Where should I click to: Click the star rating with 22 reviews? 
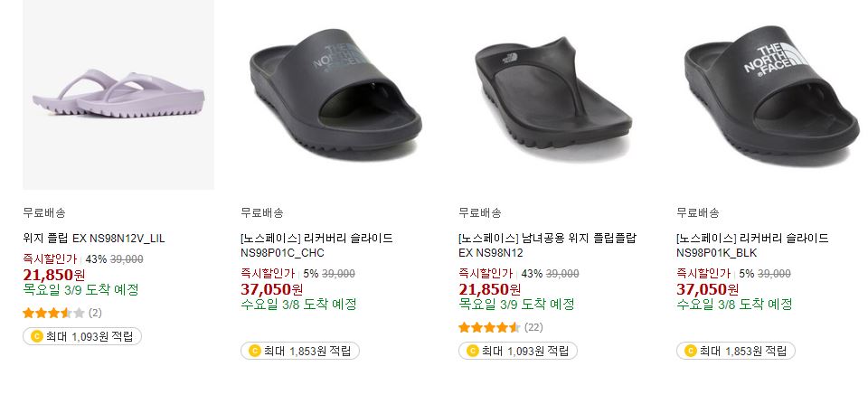(489, 327)
